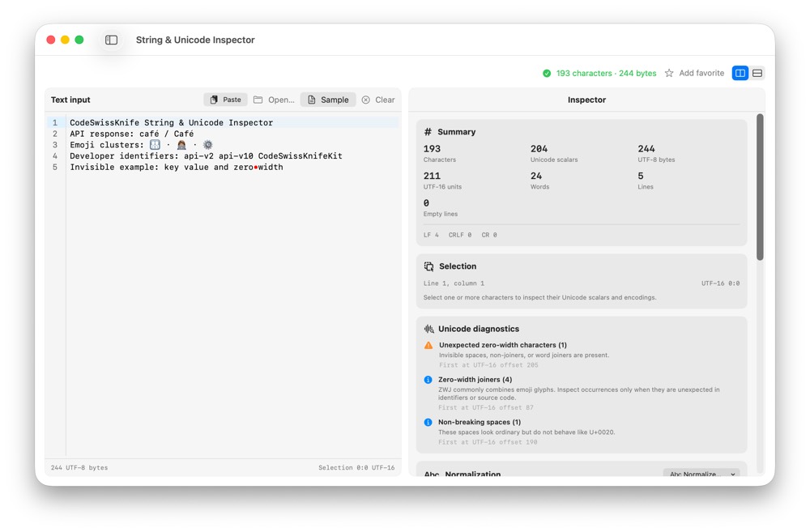The height and width of the screenshot is (532, 810).
Task: Click the Normalization section heading
Action: (473, 474)
